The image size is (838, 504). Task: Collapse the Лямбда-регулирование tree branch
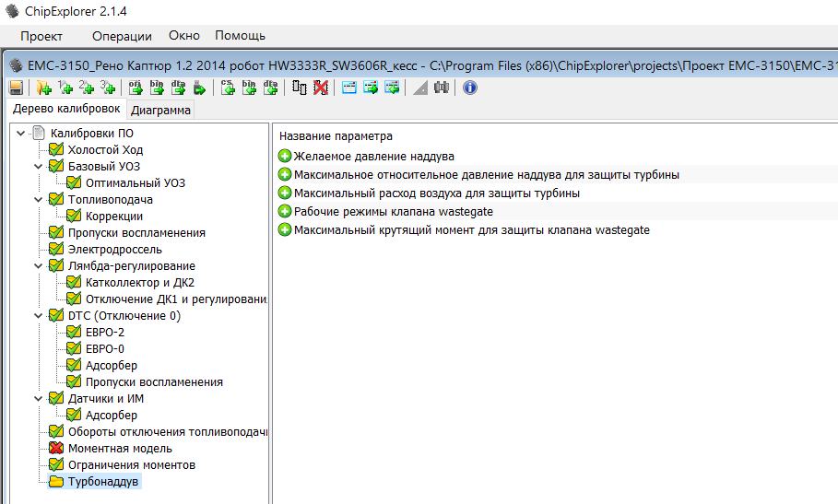point(39,266)
